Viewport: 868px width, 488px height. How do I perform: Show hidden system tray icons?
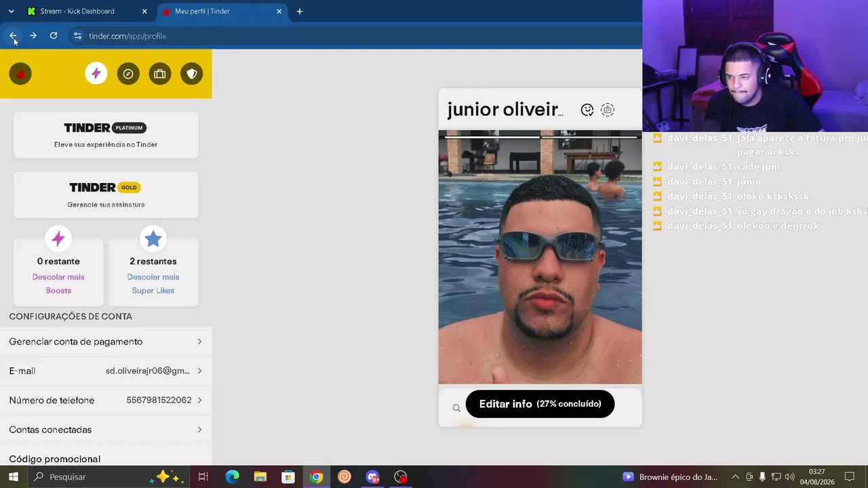coord(735,477)
